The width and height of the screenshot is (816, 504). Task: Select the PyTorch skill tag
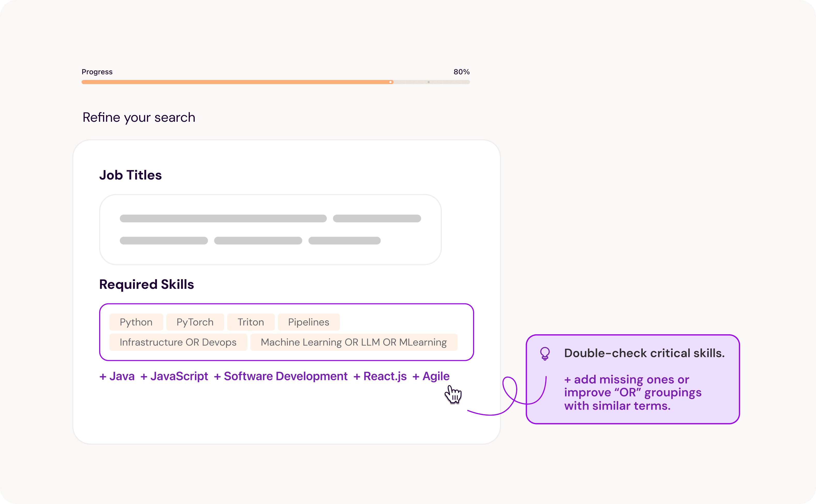195,322
